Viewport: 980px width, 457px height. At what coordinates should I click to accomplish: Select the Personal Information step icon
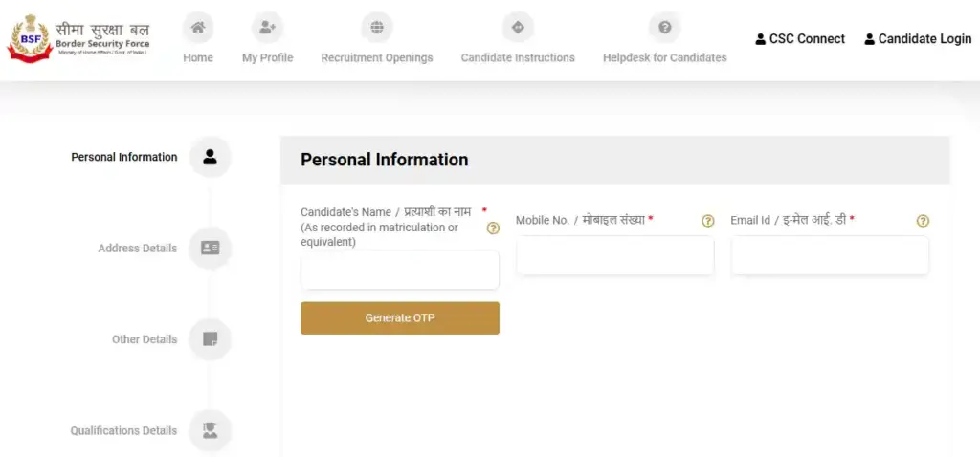click(211, 157)
